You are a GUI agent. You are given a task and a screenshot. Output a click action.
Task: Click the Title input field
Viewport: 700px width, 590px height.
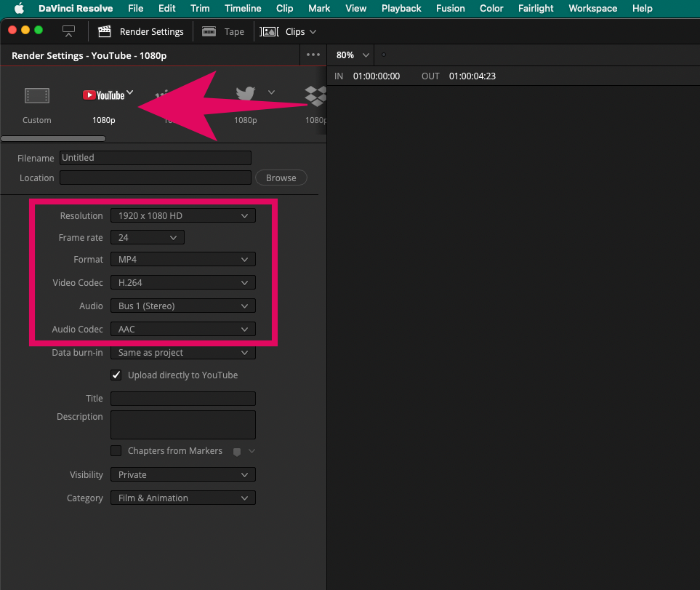183,399
